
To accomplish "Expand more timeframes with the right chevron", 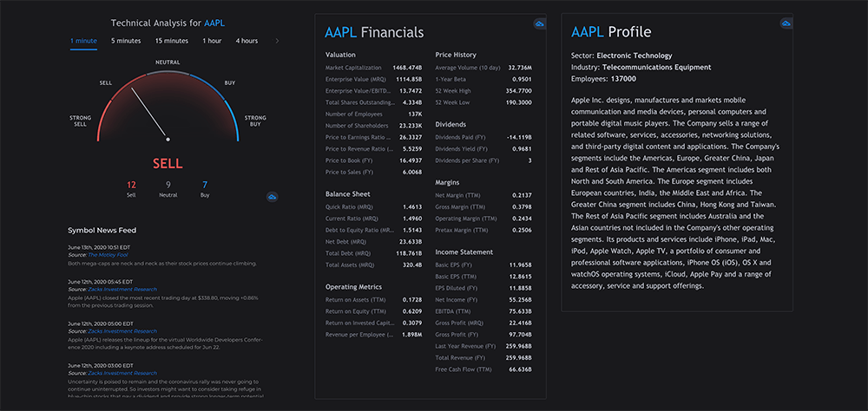I will tap(277, 41).
